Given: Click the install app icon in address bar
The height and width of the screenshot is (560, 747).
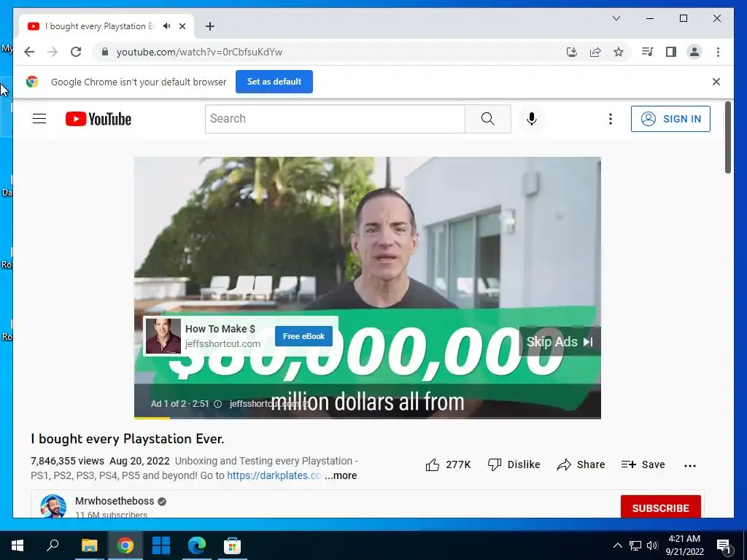Looking at the screenshot, I should [572, 52].
